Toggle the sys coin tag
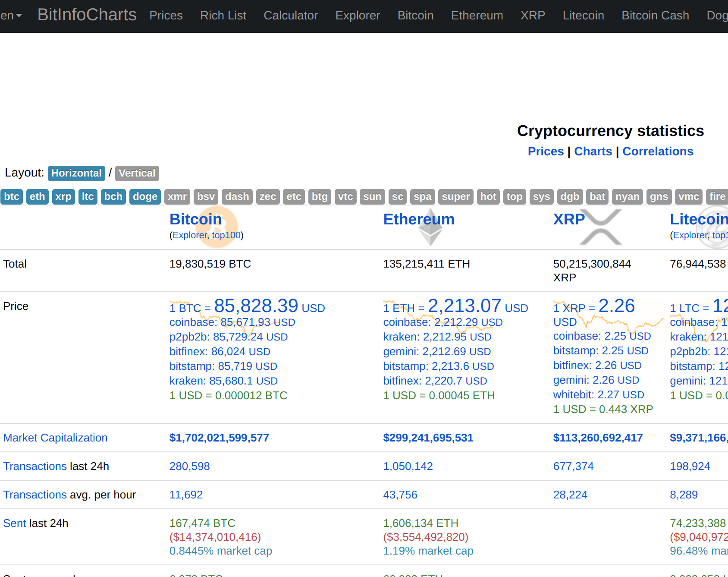 pos(541,197)
